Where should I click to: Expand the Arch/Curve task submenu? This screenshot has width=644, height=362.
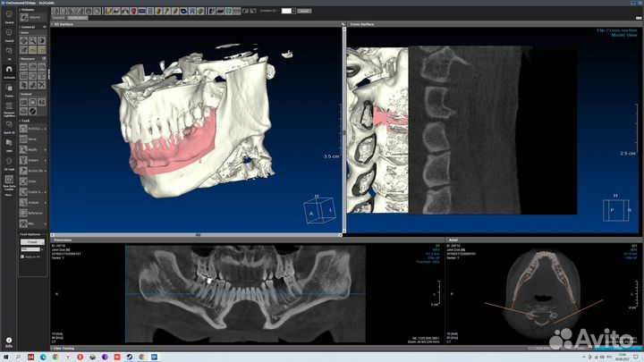click(46, 129)
